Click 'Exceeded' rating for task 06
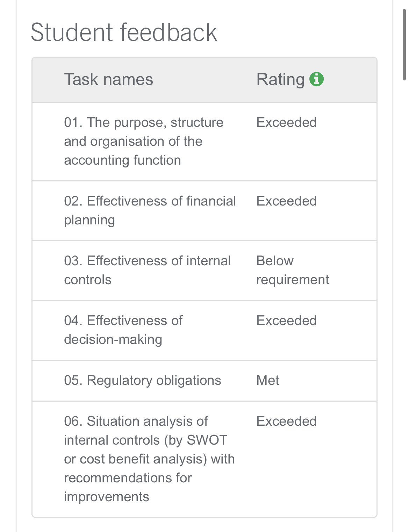 [286, 422]
